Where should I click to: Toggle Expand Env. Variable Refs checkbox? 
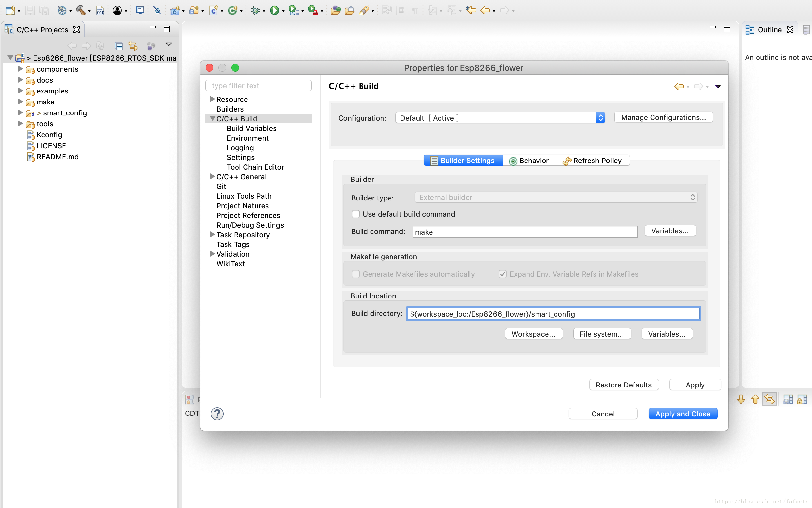coord(502,274)
